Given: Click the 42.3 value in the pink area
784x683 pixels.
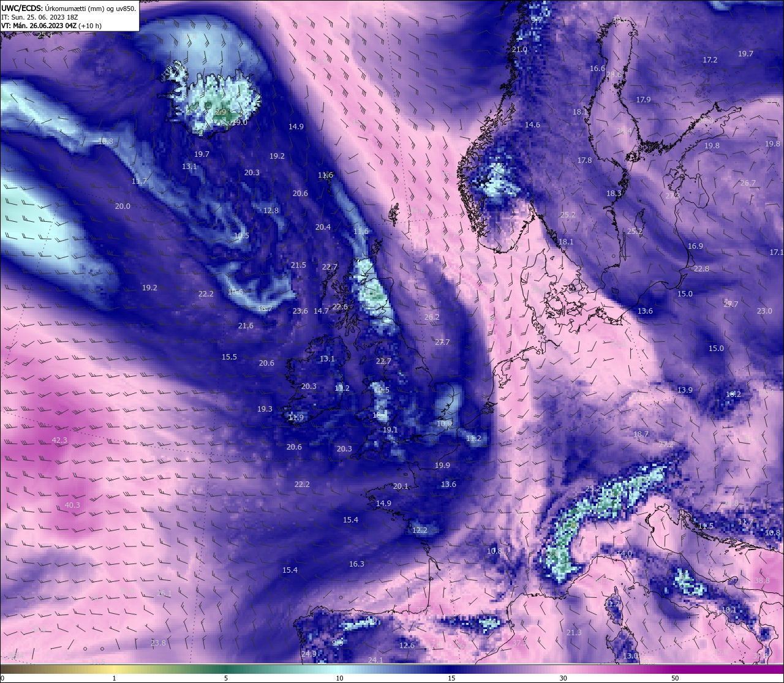Looking at the screenshot, I should [x=59, y=440].
